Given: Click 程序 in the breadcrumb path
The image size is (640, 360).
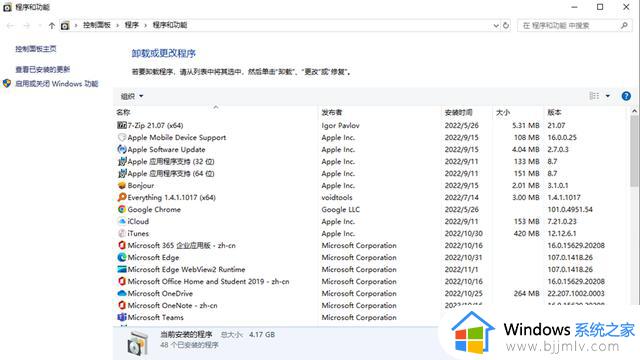Looking at the screenshot, I should [131, 25].
